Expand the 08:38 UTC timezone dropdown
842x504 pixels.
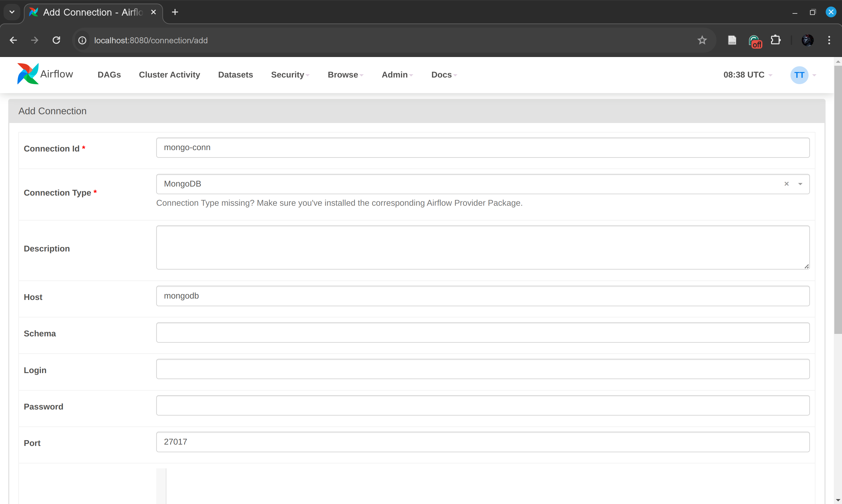[747, 75]
